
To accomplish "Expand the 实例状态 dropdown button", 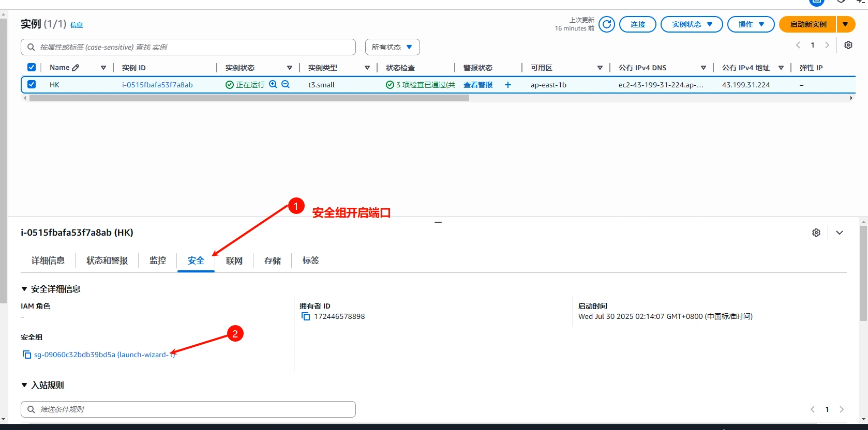I will click(x=691, y=24).
